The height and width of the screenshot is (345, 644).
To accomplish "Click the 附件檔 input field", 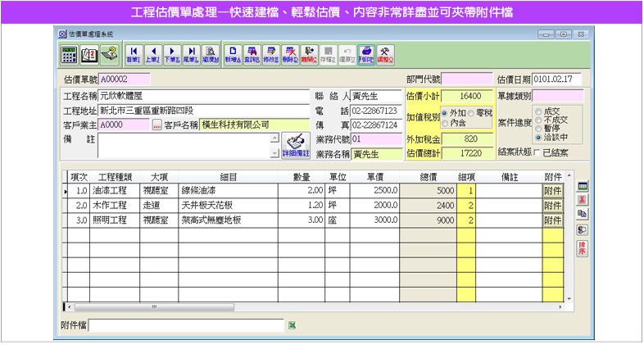I will pos(185,325).
